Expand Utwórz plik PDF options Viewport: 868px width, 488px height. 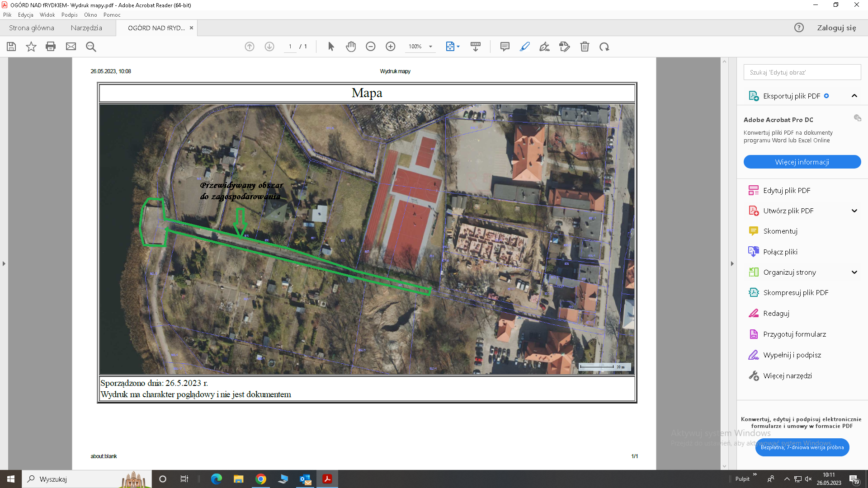(x=854, y=211)
